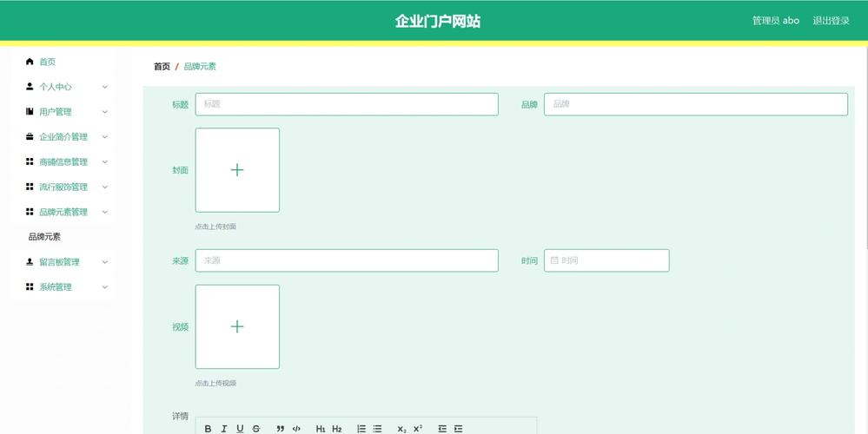Screen dimensions: 868x434
Task: Expand the 商铺信息管理 chevron
Action: click(x=104, y=162)
